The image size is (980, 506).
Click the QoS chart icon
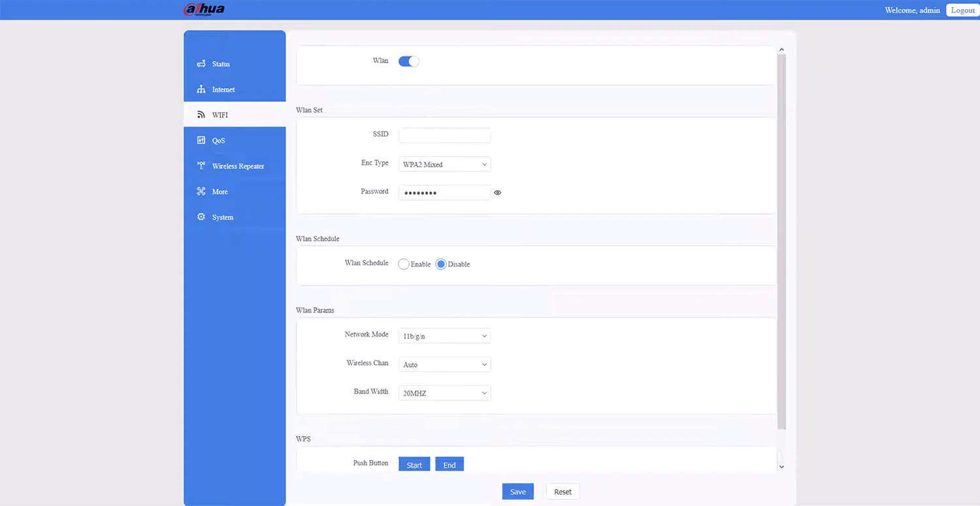click(201, 141)
